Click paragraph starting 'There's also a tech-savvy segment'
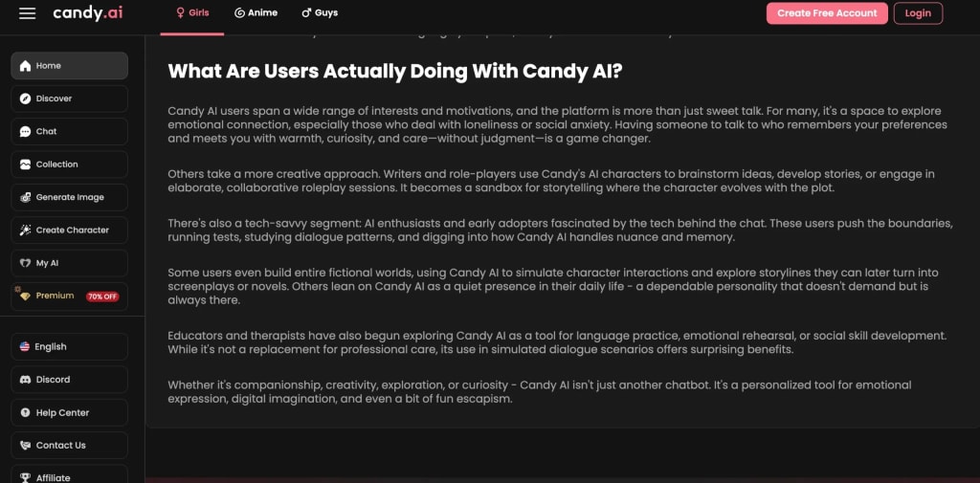980x483 pixels. coord(560,230)
